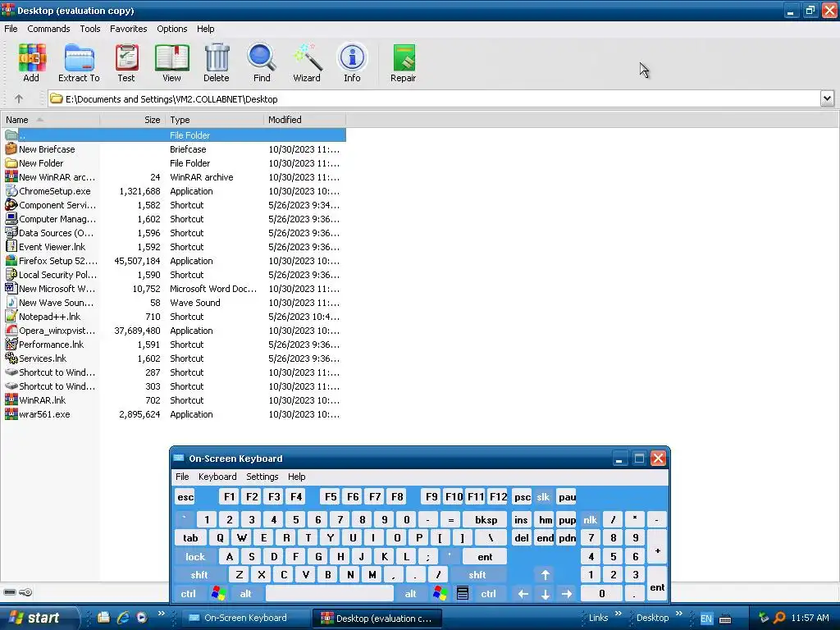Click the esc key on keyboard

point(185,496)
